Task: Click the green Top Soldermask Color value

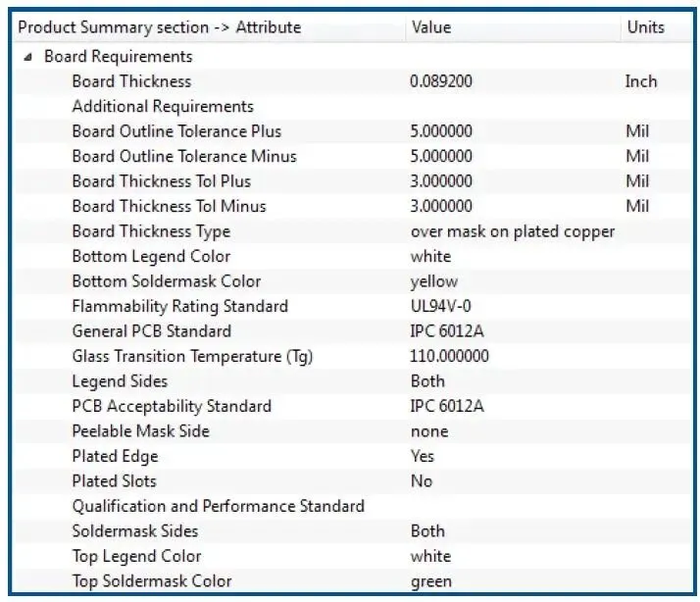Action: coord(431,581)
